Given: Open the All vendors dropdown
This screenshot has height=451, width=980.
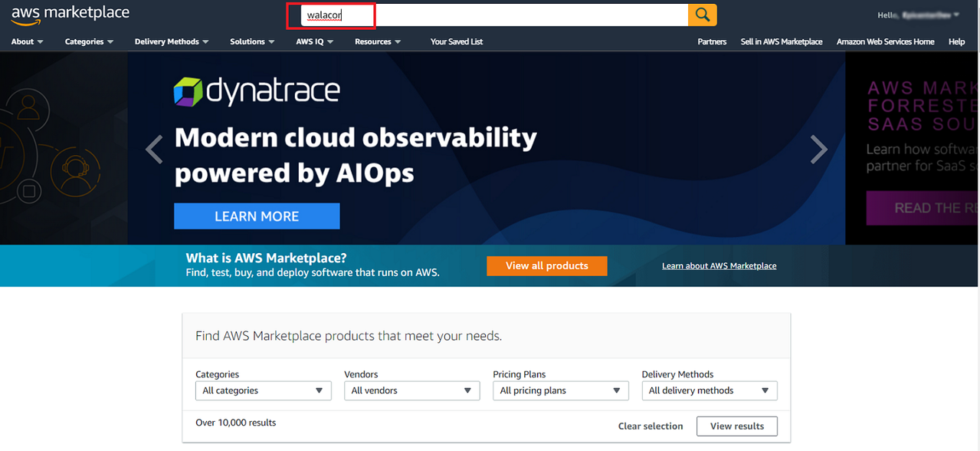Looking at the screenshot, I should point(412,390).
